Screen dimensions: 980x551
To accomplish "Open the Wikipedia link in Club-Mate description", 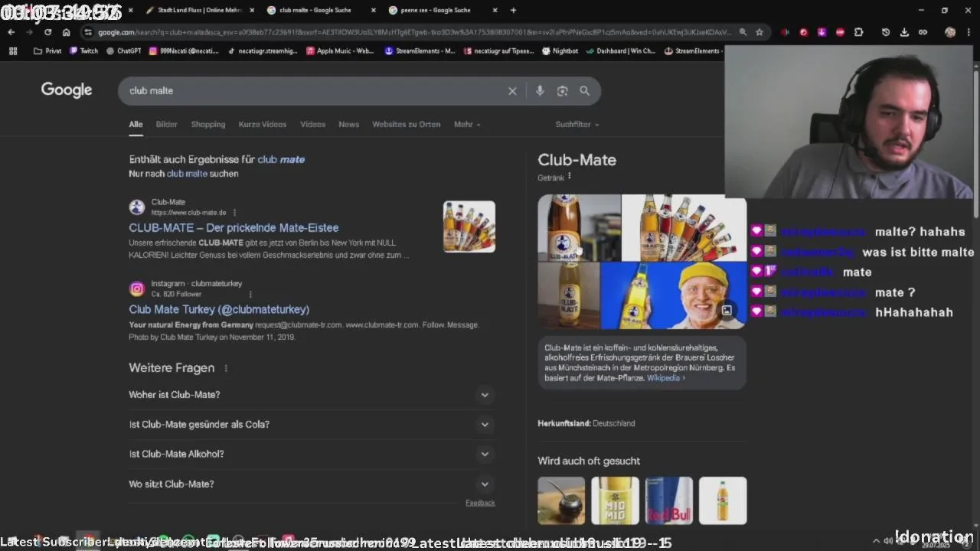I will (665, 378).
